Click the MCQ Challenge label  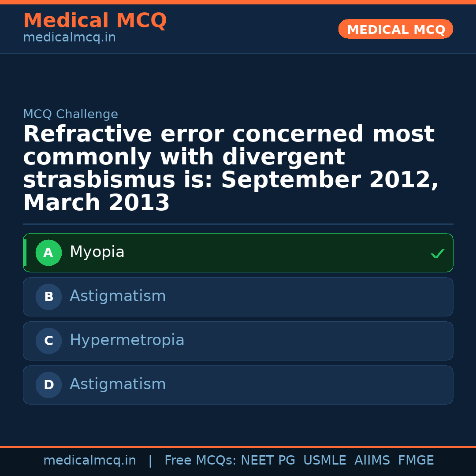pos(71,114)
